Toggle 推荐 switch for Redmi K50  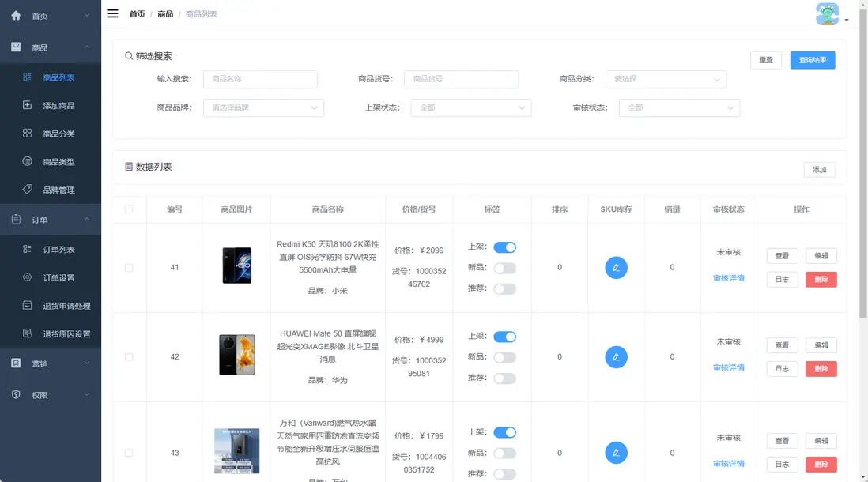click(505, 289)
